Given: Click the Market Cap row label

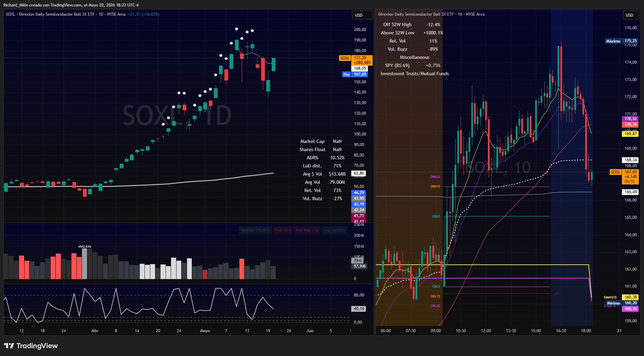Looking at the screenshot, I should point(312,141).
